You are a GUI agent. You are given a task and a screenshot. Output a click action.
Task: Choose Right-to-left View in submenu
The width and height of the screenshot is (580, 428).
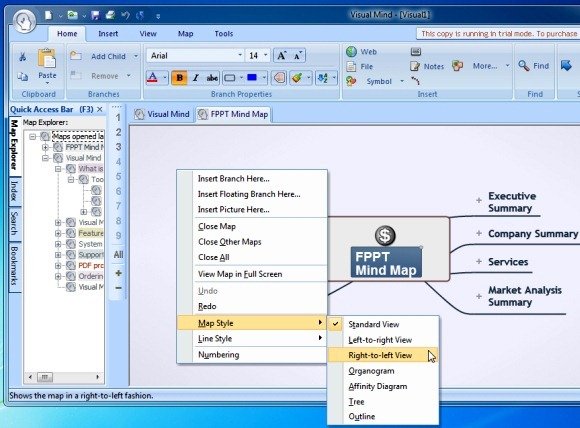(383, 355)
